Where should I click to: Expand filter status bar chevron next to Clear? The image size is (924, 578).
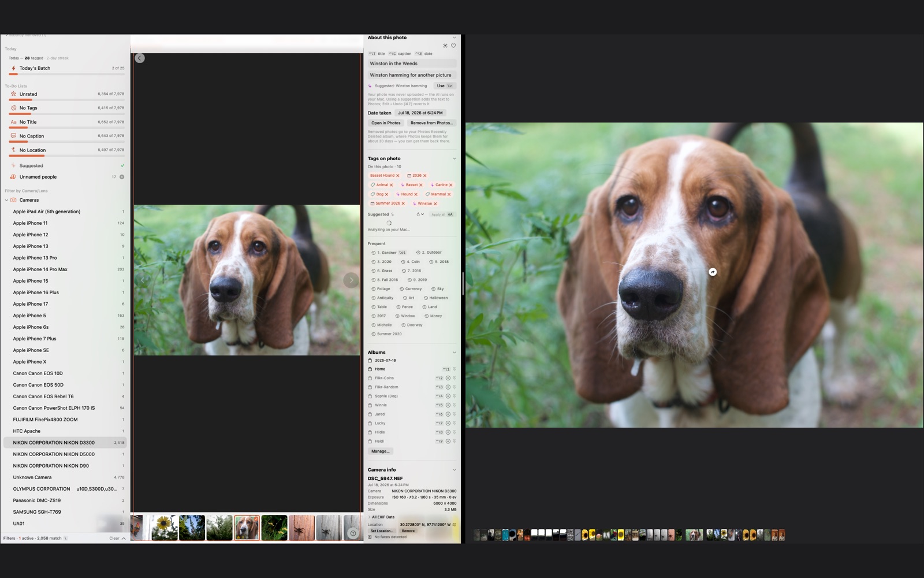pyautogui.click(x=124, y=538)
